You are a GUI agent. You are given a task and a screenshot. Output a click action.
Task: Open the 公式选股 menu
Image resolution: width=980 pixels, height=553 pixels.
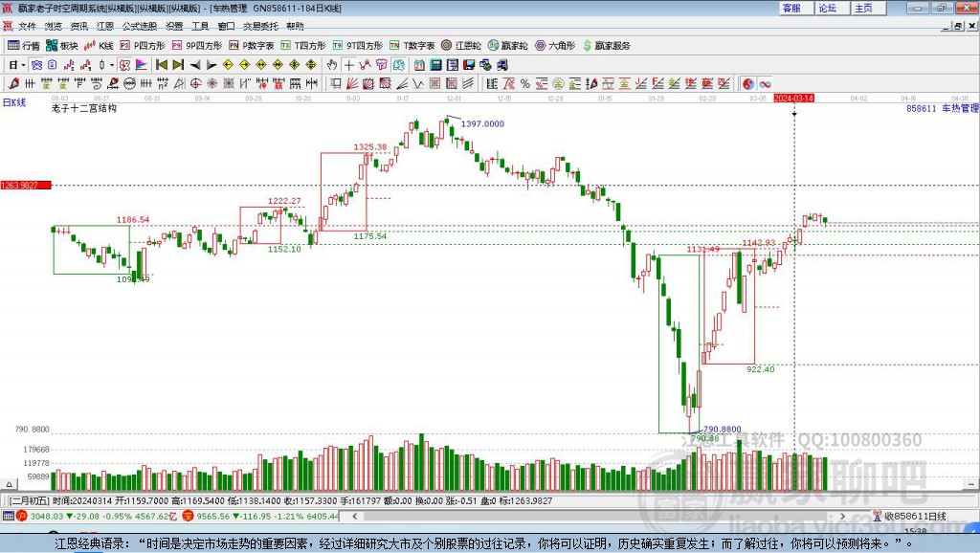(x=140, y=26)
